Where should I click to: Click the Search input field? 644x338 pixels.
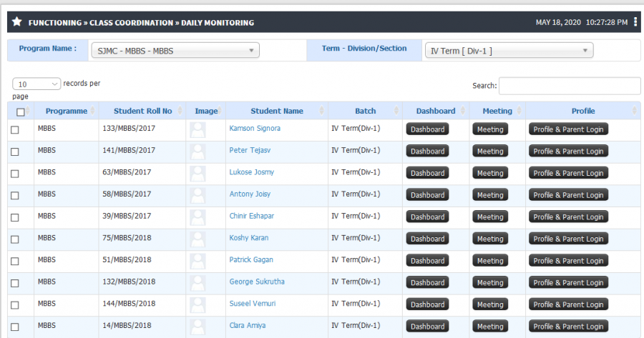(570, 86)
